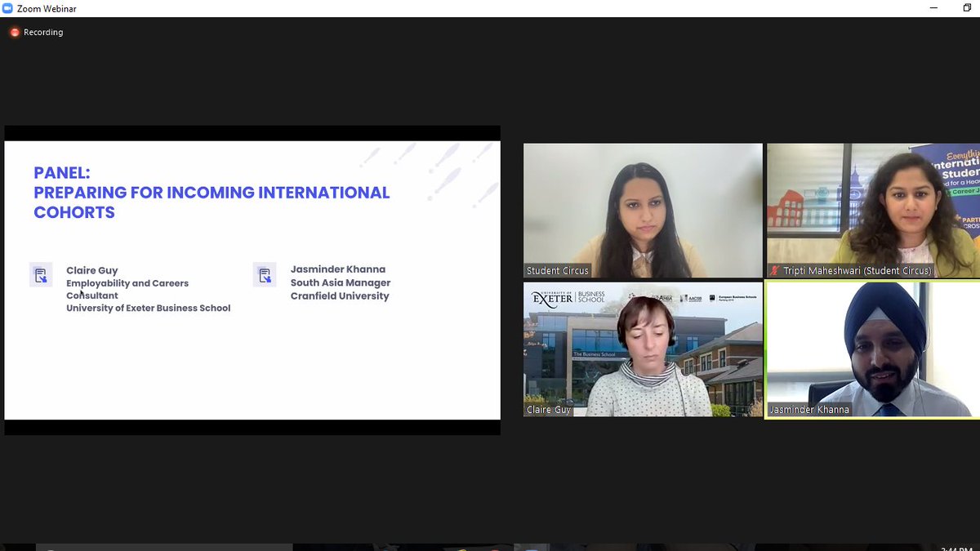Click the Zoom logo in the title bar
This screenshot has width=980, height=551.
coord(7,8)
